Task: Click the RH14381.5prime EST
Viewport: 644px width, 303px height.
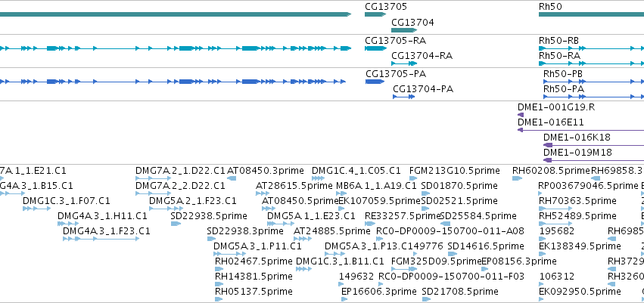Action: click(219, 285)
